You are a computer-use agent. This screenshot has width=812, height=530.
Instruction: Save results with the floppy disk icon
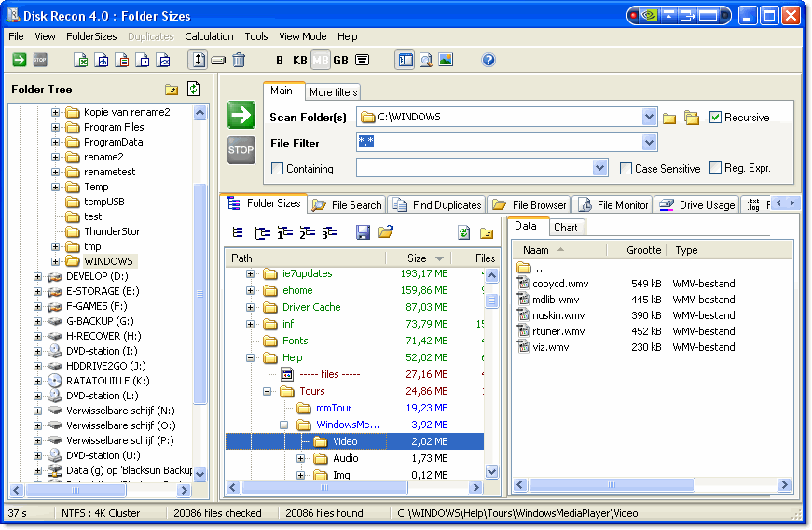(363, 233)
